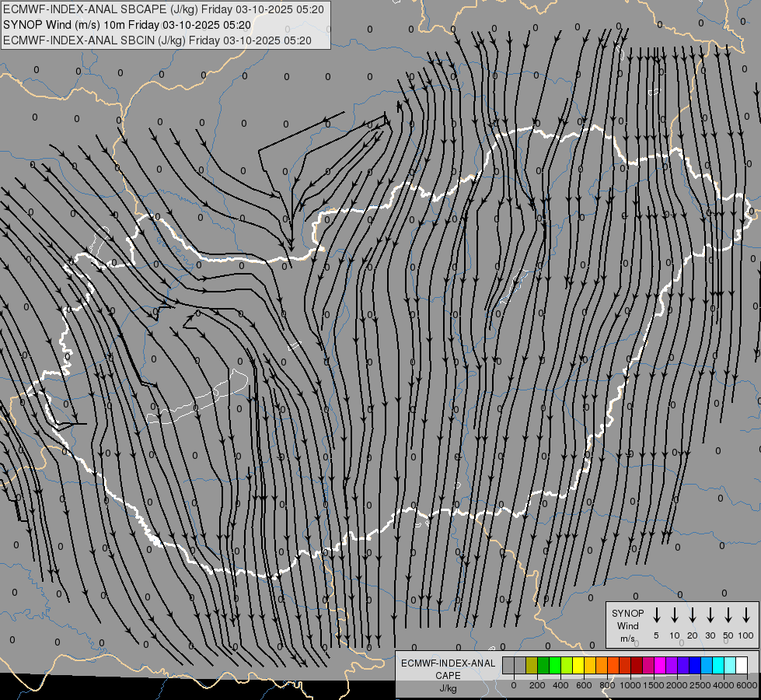The image size is (761, 700).
Task: Pick the white swatch at legend end
Action: [x=742, y=665]
